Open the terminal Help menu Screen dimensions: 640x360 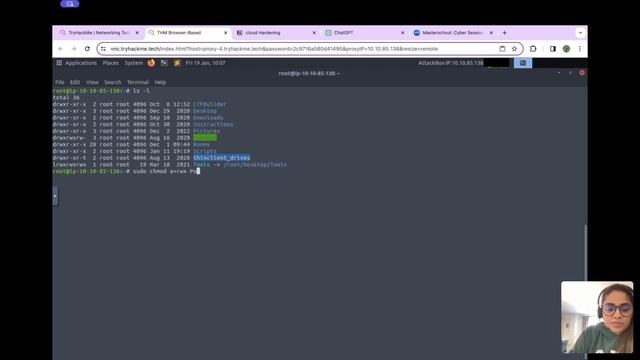click(x=160, y=82)
